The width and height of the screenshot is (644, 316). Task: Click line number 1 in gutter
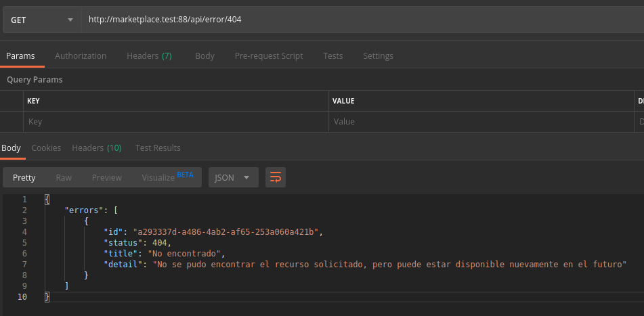point(24,200)
